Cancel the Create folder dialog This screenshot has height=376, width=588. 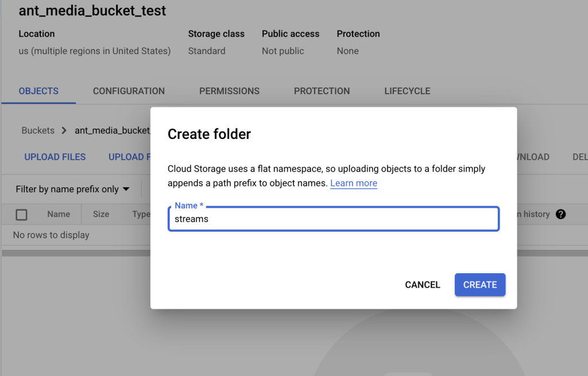point(423,285)
